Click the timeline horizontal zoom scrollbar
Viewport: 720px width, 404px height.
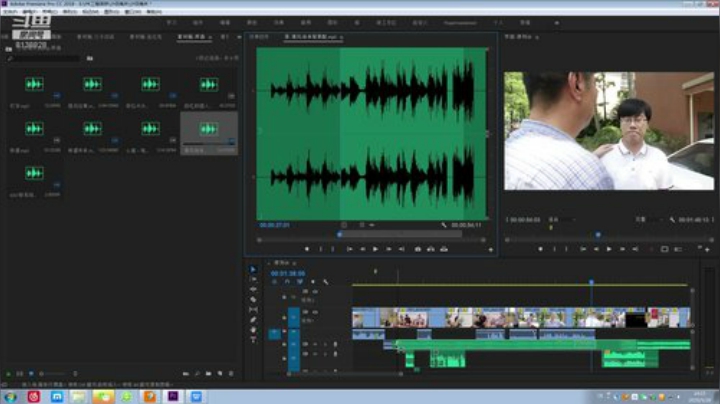[344, 374]
